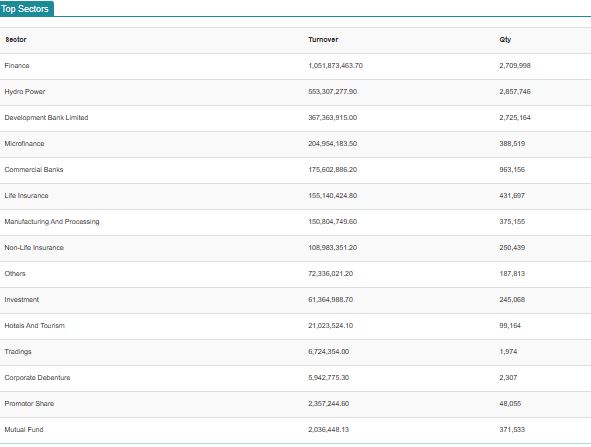
Task: Click the Non-Life Insurance entry
Action: coord(34,248)
